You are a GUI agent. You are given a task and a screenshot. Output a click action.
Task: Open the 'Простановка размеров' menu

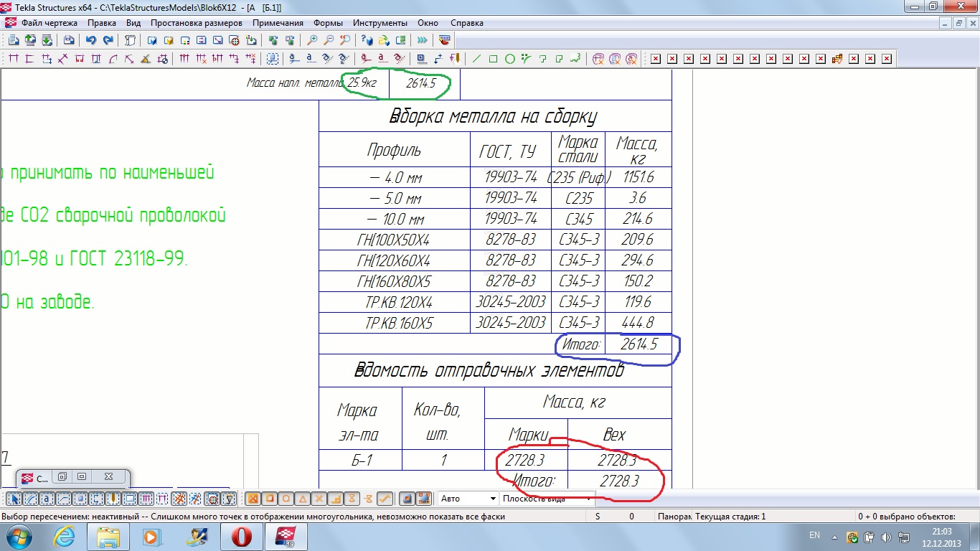[196, 23]
